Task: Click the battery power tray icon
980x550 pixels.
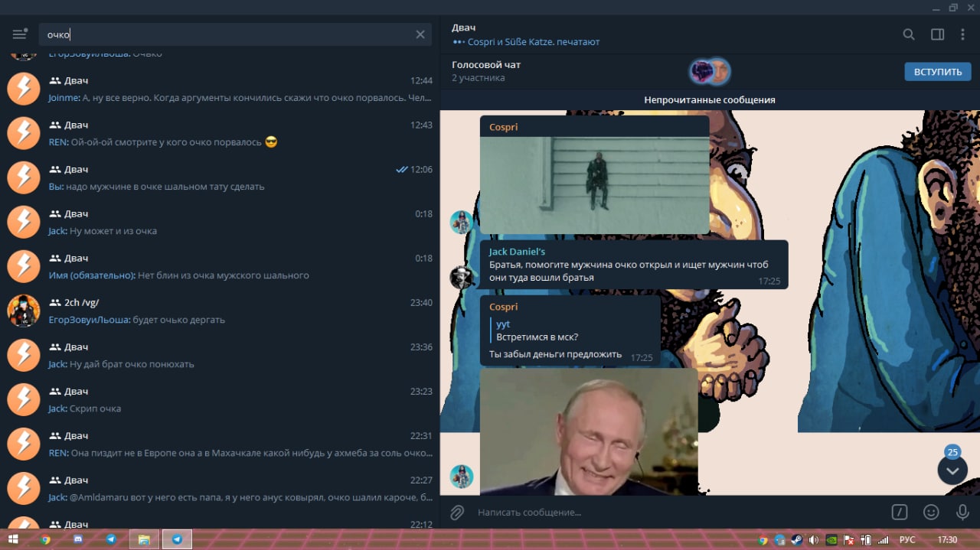Action: pos(866,539)
